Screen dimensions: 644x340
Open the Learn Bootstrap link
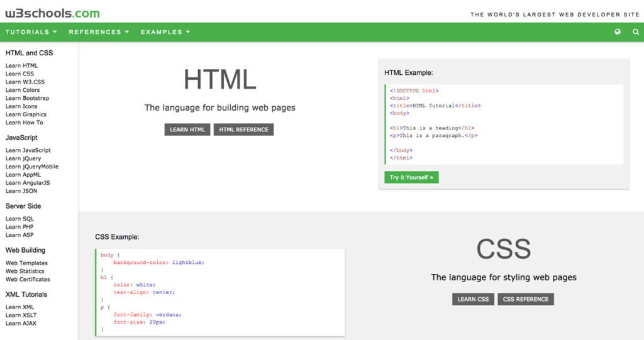tap(27, 98)
